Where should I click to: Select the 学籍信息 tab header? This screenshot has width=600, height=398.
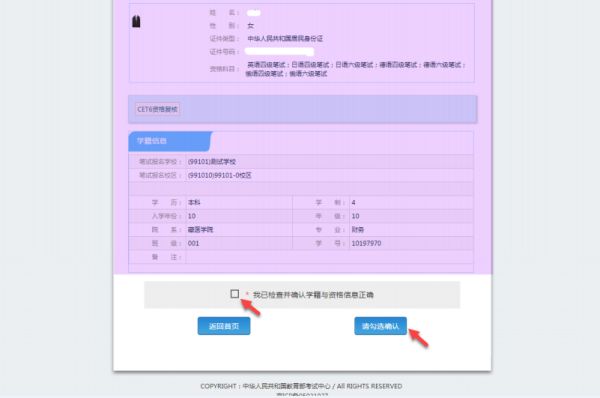170,141
